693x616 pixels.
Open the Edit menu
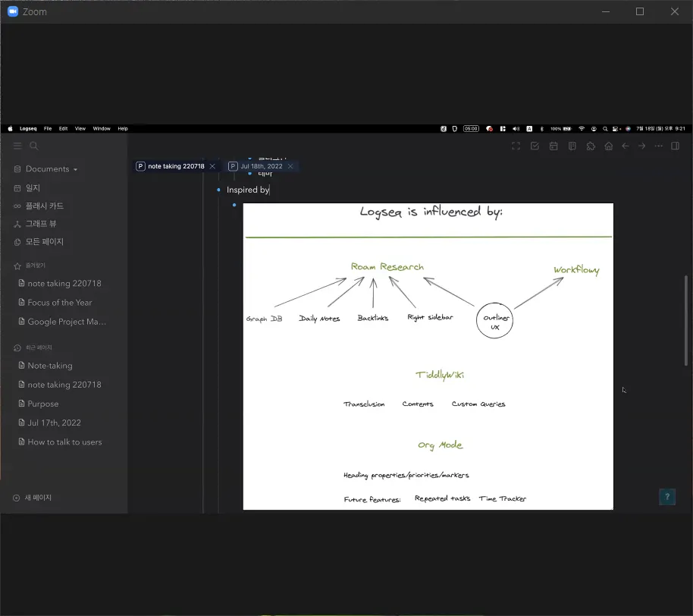point(63,129)
